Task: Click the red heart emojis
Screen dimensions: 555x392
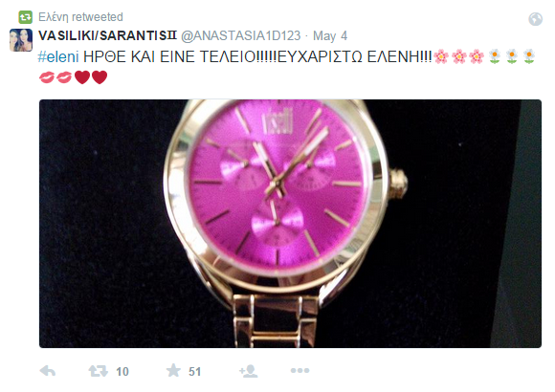Action: pyautogui.click(x=91, y=77)
